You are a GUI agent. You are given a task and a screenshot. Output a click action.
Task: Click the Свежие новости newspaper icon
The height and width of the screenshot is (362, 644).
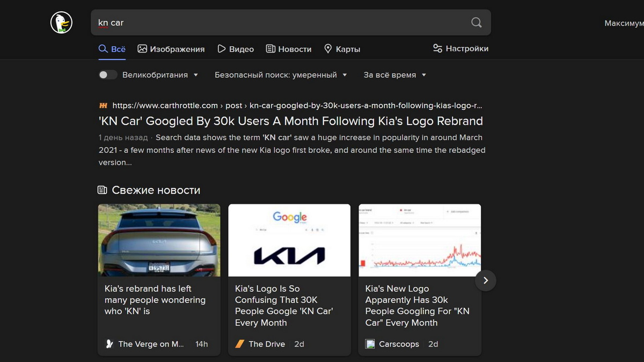pyautogui.click(x=102, y=190)
